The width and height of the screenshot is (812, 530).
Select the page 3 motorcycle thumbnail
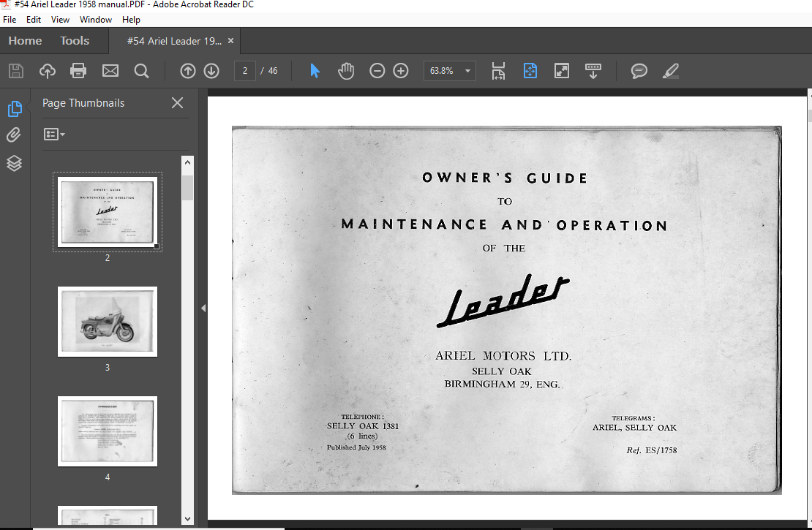click(x=108, y=322)
